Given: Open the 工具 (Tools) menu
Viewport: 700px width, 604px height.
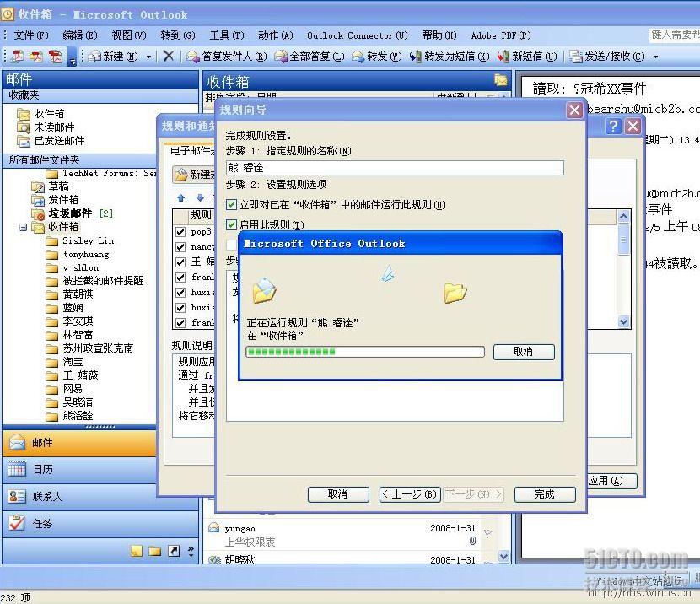Looking at the screenshot, I should 227,35.
